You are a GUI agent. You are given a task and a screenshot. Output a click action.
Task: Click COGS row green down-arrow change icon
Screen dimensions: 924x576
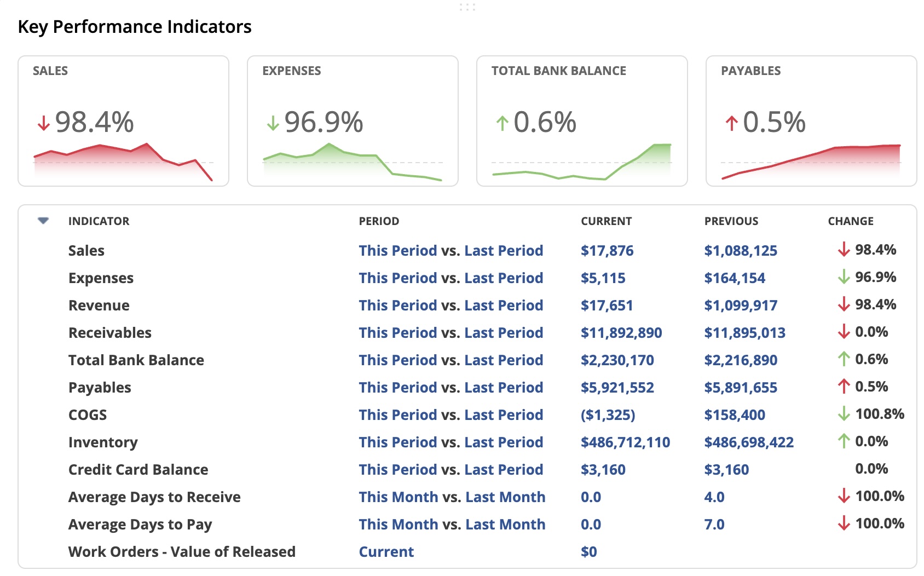pyautogui.click(x=844, y=414)
